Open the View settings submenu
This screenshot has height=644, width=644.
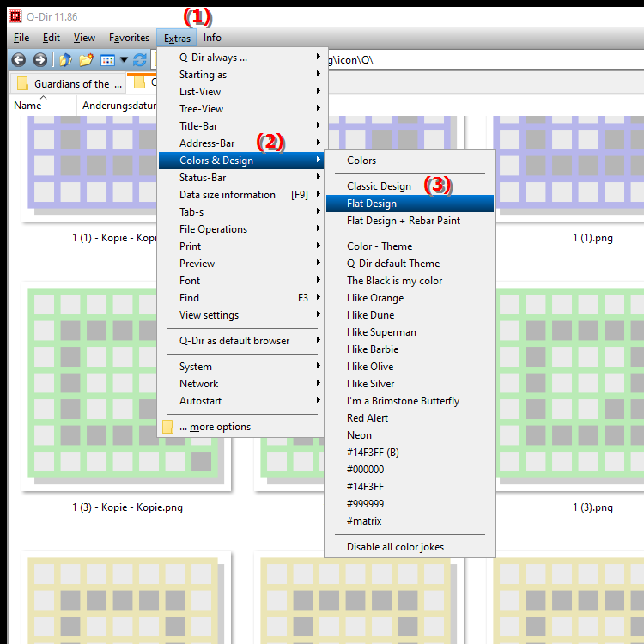coord(241,315)
